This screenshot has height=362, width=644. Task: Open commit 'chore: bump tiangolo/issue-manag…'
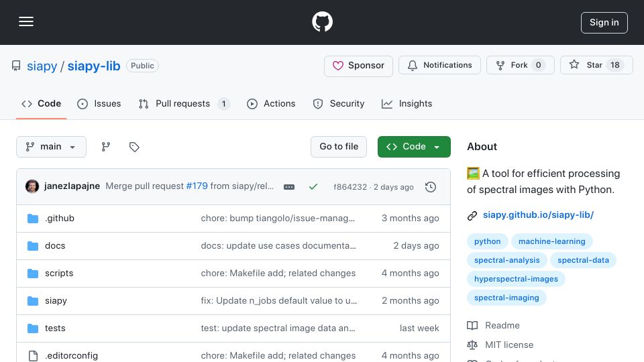[x=278, y=219]
